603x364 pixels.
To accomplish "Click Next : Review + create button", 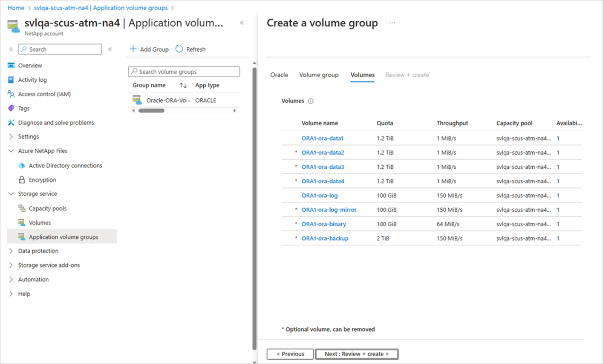I will [x=357, y=354].
